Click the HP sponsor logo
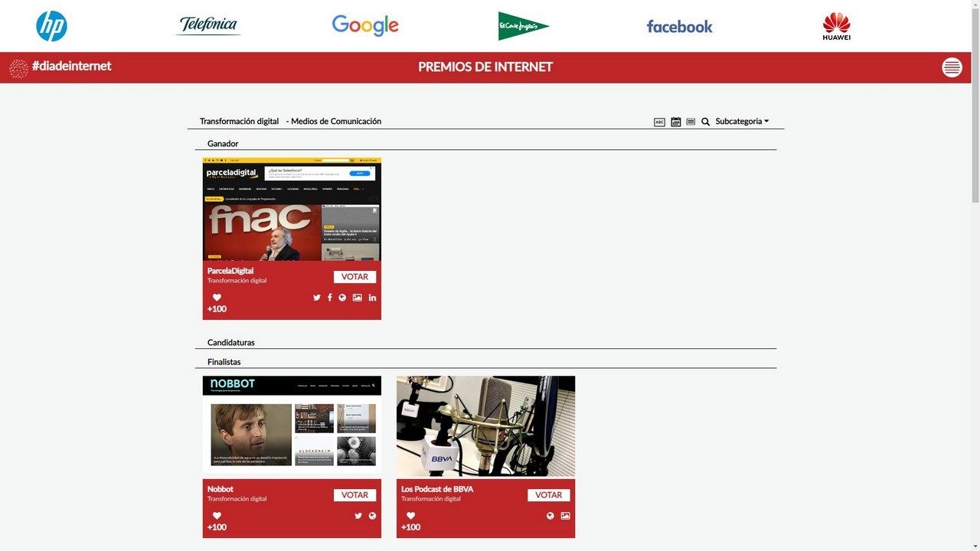 [x=52, y=26]
